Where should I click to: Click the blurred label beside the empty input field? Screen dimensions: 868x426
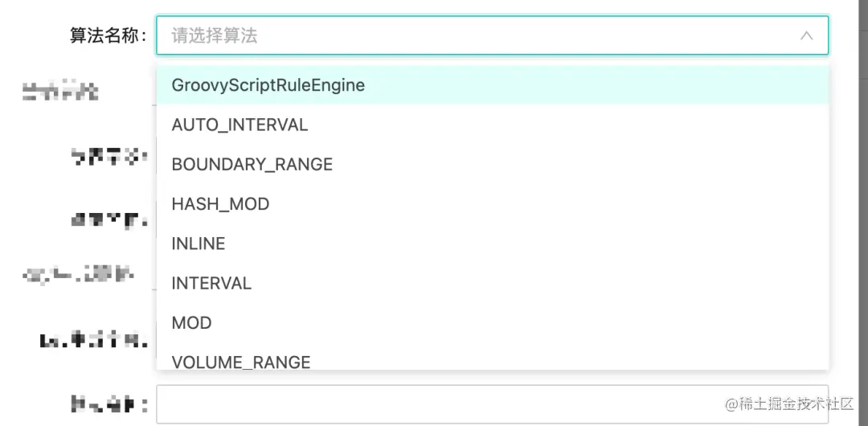[x=109, y=404]
